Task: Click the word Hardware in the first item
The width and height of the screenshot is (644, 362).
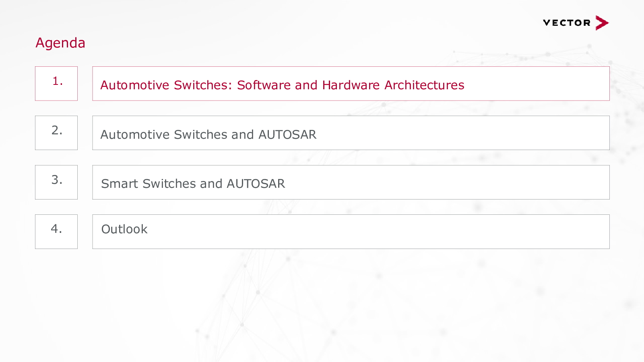Action: click(x=351, y=85)
